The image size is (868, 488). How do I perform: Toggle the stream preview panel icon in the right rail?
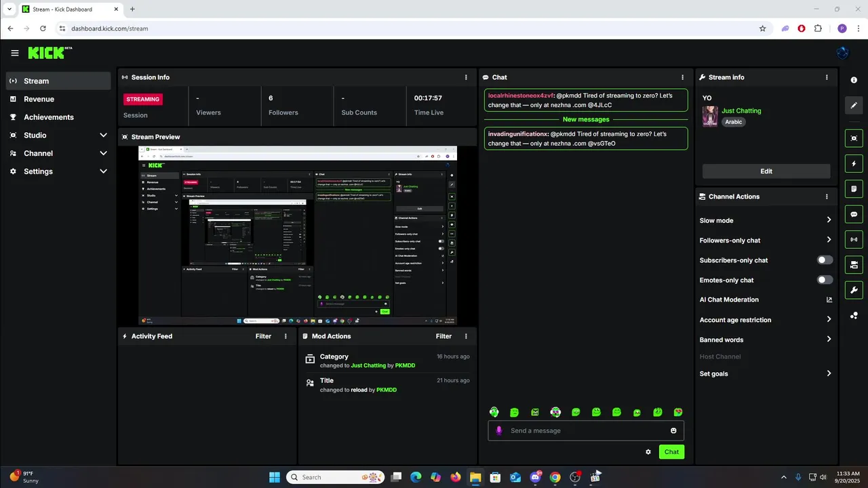(854, 138)
